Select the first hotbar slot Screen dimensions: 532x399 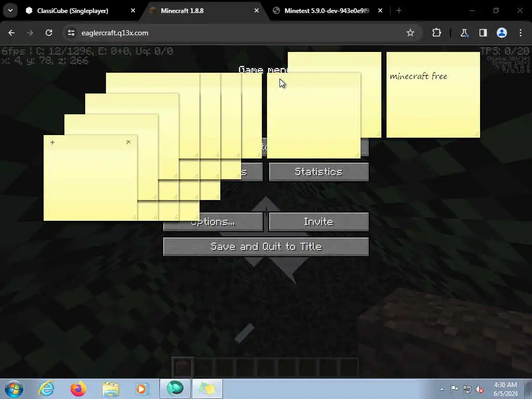click(x=182, y=367)
